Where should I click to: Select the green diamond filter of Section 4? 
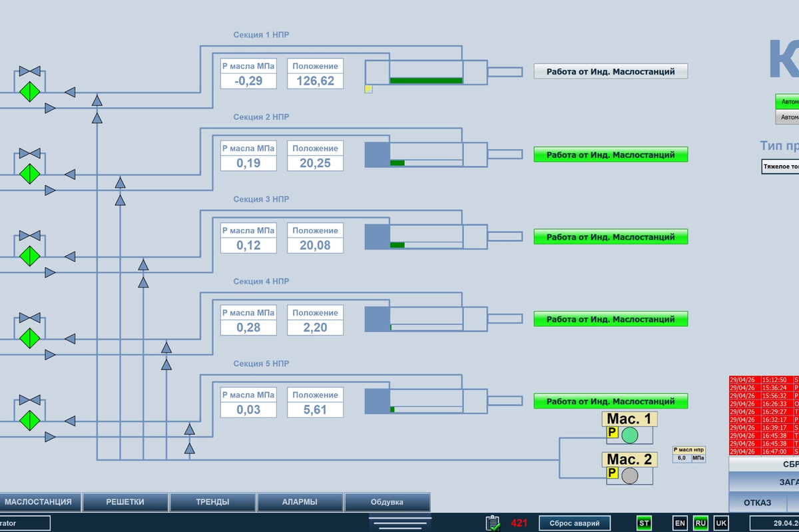(x=29, y=338)
